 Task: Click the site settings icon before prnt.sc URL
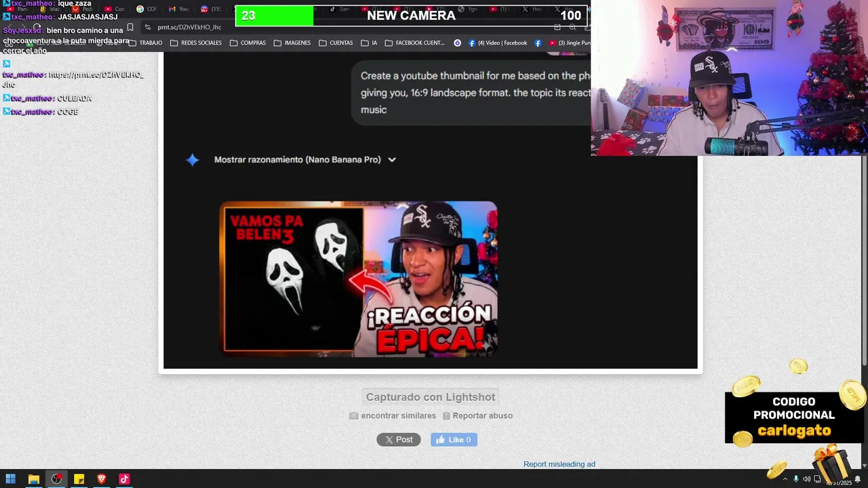147,27
